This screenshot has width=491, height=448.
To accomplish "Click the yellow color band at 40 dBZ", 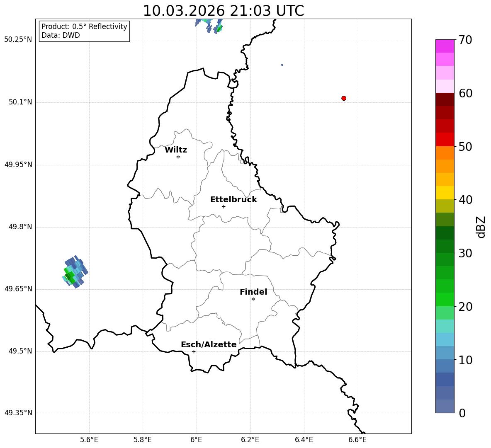I will click(x=445, y=193).
